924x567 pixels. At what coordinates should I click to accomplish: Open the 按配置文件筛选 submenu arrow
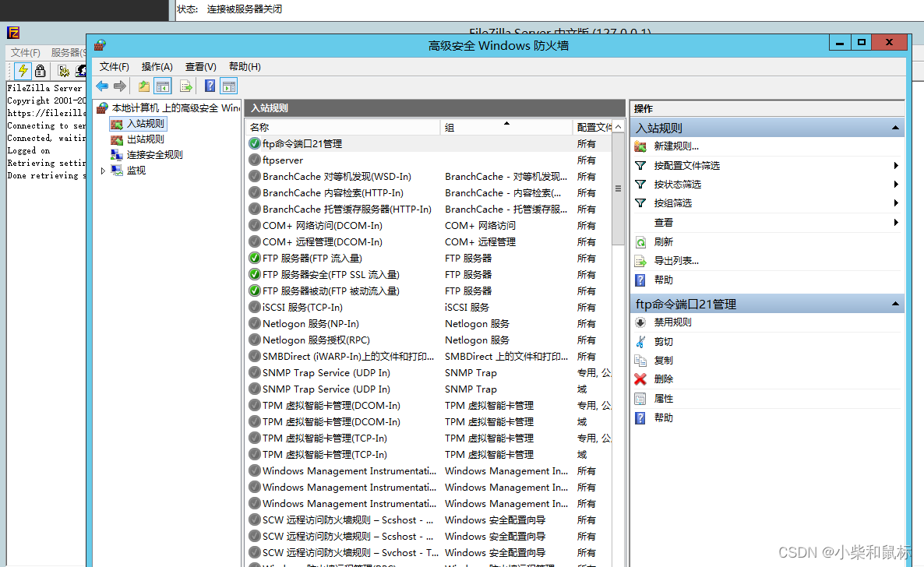(896, 166)
